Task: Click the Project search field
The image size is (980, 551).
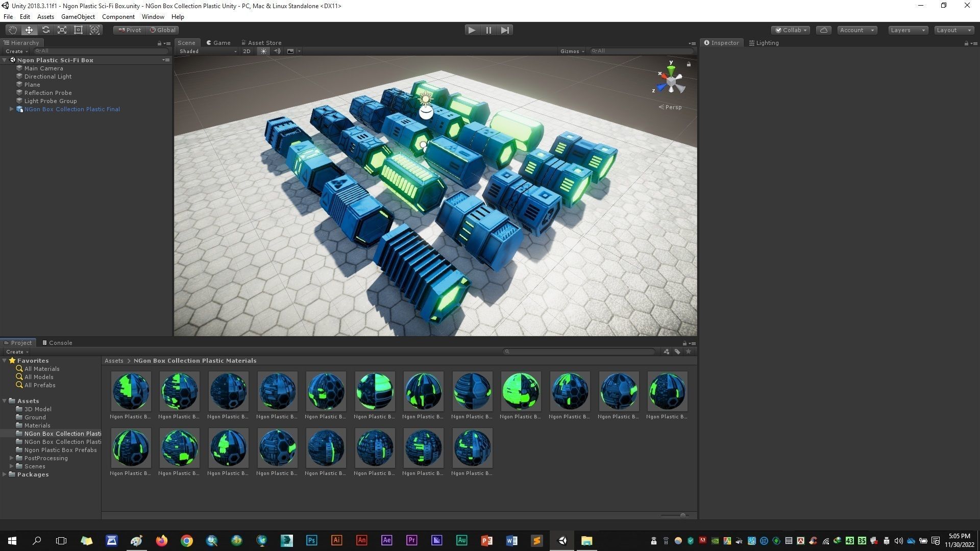Action: (579, 352)
